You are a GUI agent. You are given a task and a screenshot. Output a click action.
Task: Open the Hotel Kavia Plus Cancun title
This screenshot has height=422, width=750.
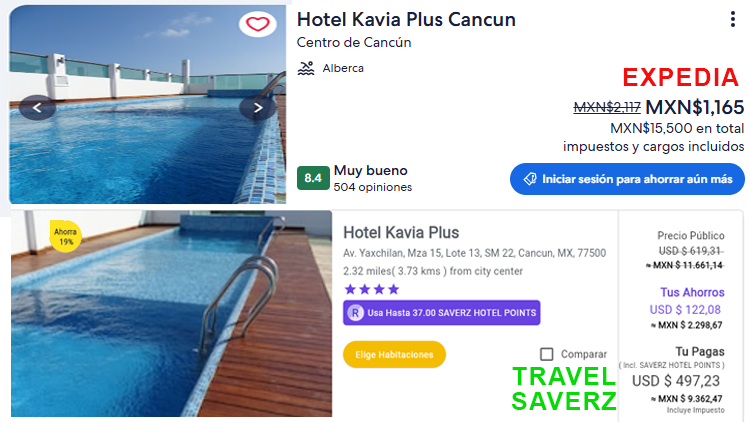click(x=406, y=20)
